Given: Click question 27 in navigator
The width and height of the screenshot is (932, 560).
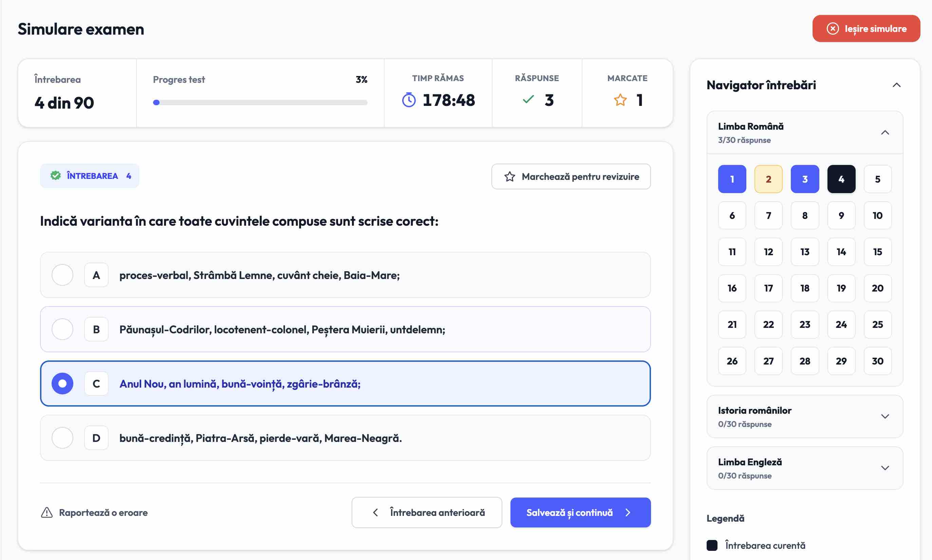Looking at the screenshot, I should (768, 361).
